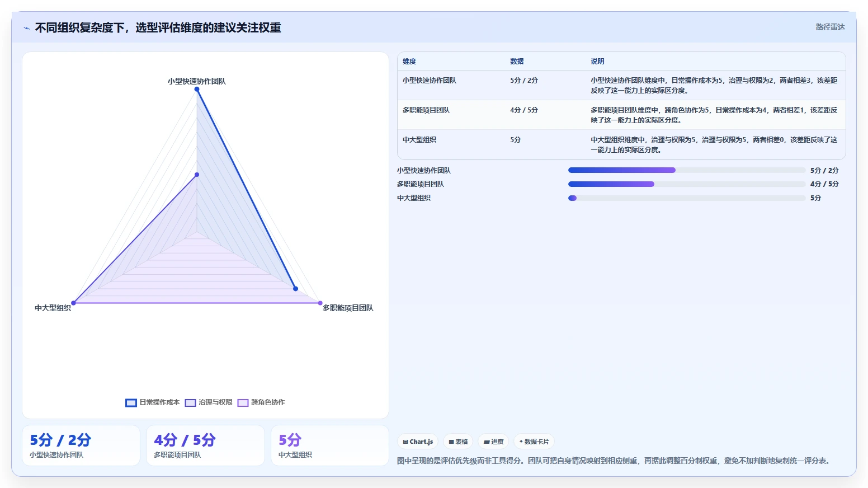Click the chart title 不同组织复杂度下

coord(158,28)
